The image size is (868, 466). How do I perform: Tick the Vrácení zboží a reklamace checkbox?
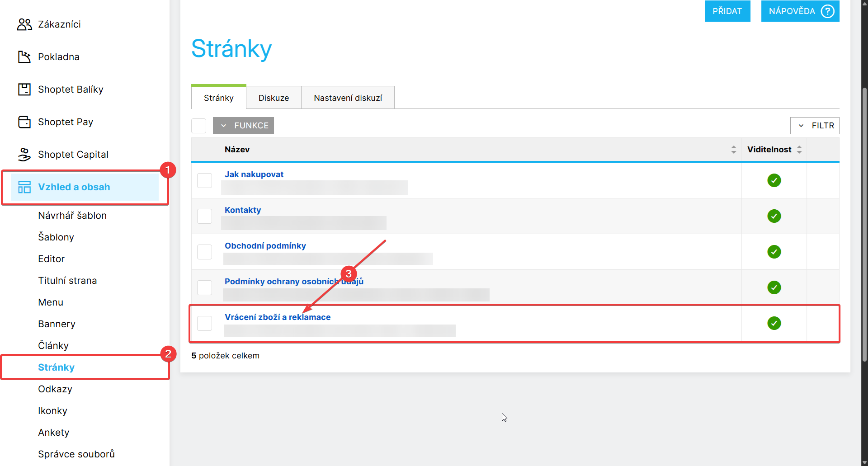[205, 323]
